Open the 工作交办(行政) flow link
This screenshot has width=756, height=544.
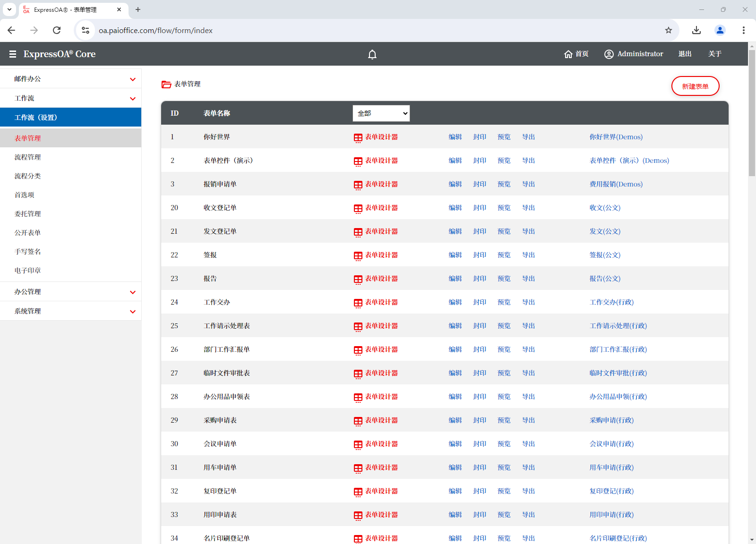pyautogui.click(x=612, y=302)
